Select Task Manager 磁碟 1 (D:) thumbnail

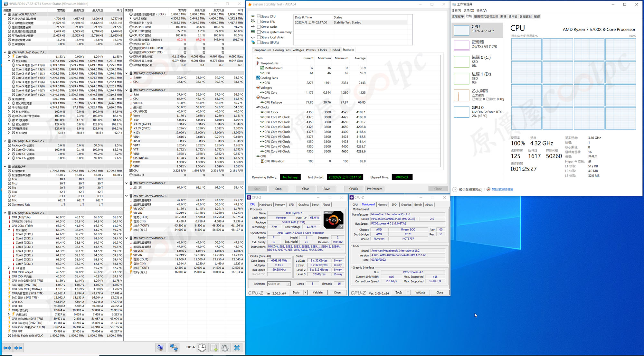click(x=461, y=78)
